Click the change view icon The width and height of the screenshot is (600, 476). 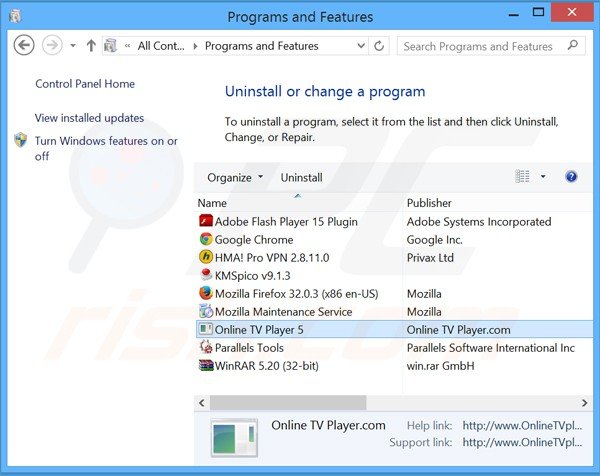tap(522, 176)
